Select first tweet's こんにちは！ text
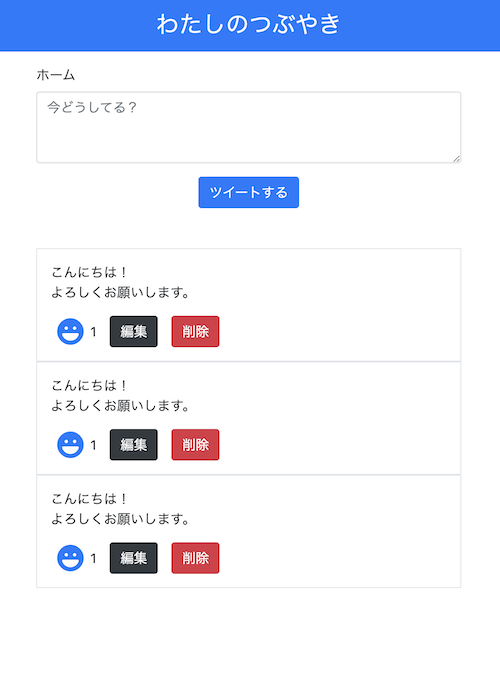This screenshot has width=500, height=693. coord(89,272)
